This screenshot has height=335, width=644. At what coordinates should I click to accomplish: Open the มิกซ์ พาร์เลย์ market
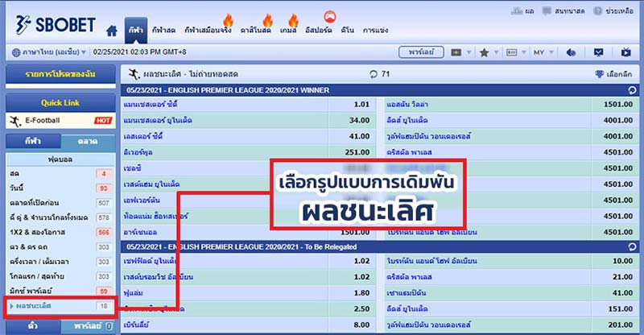coord(61,291)
